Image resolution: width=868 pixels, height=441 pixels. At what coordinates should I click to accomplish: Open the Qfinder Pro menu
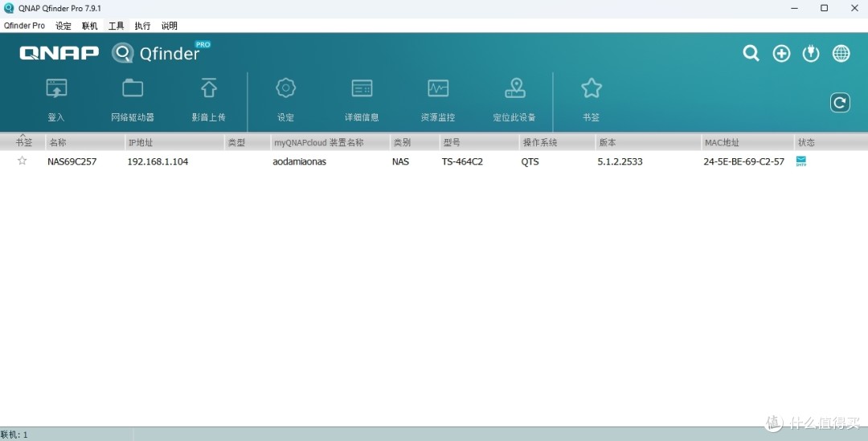24,26
